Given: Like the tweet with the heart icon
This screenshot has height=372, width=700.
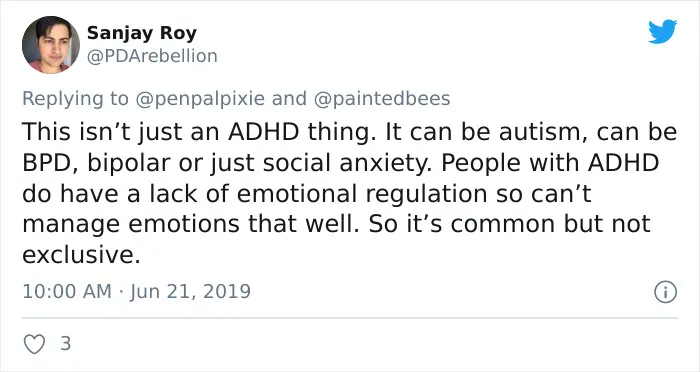Looking at the screenshot, I should (x=34, y=344).
